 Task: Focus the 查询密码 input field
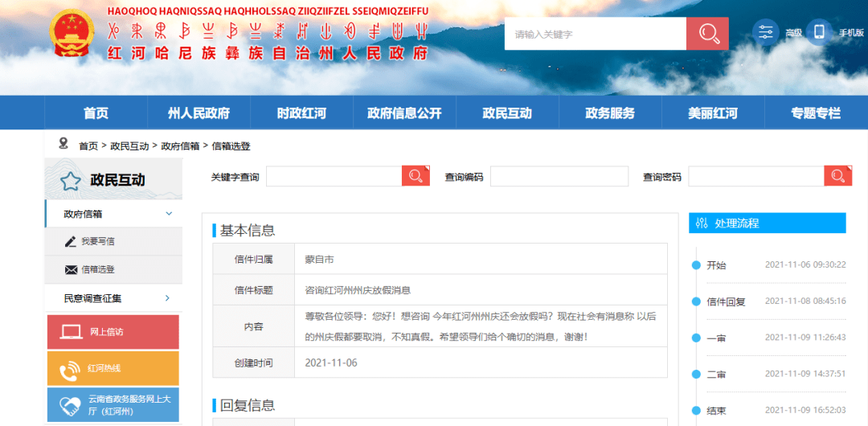(x=756, y=176)
